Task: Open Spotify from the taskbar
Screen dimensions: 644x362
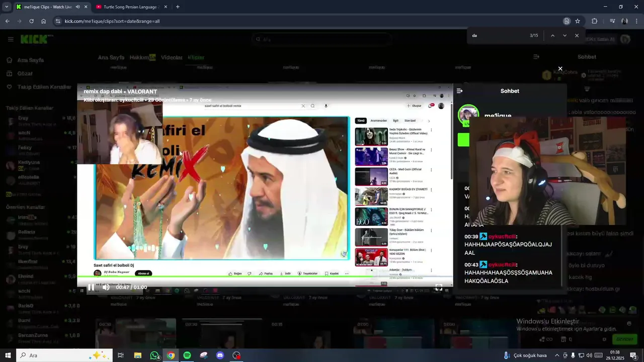Action: [x=187, y=355]
